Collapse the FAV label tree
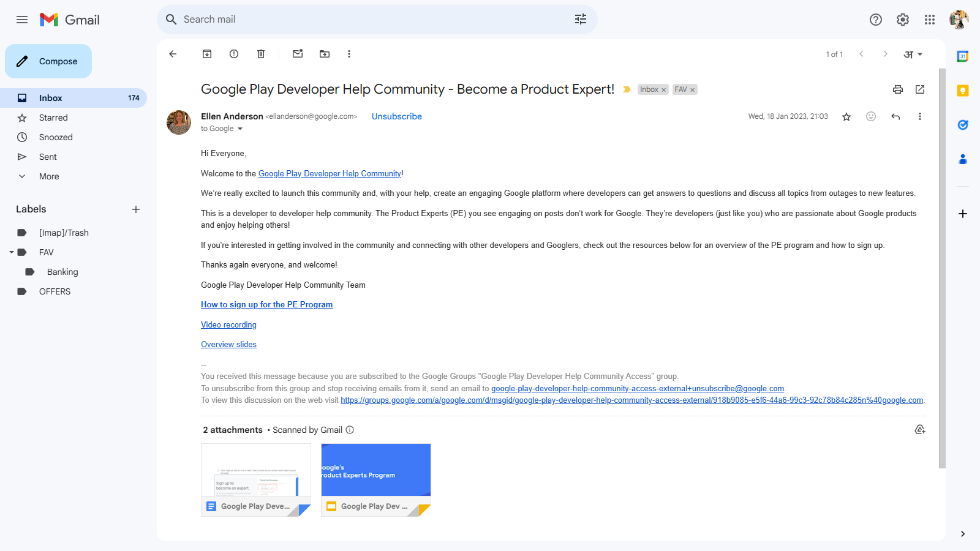This screenshot has width=980, height=551. 11,252
